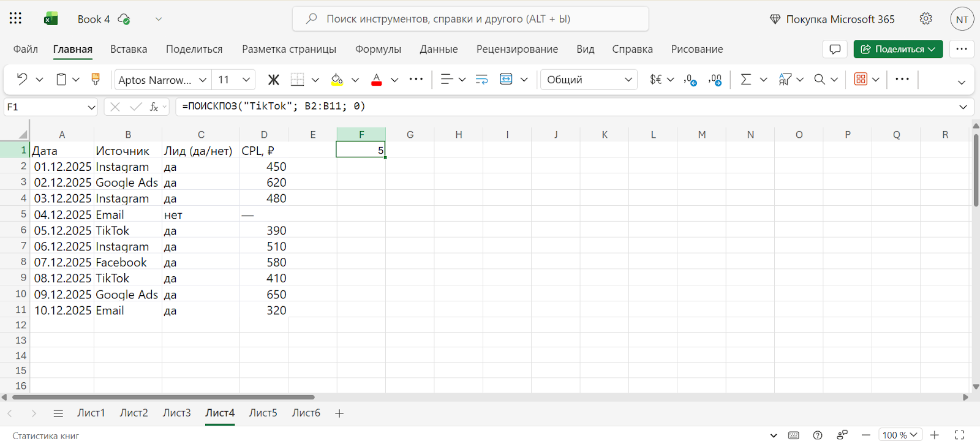Click the Insert Function fx icon
980x441 pixels.
(x=154, y=107)
